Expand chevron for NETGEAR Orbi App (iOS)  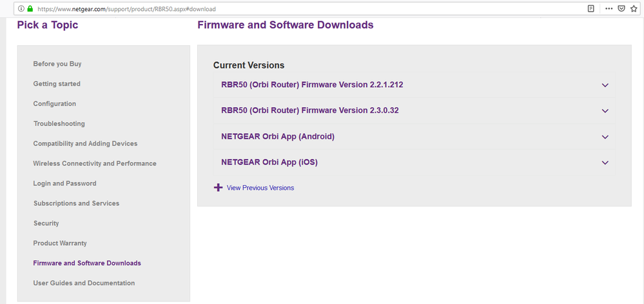click(605, 163)
